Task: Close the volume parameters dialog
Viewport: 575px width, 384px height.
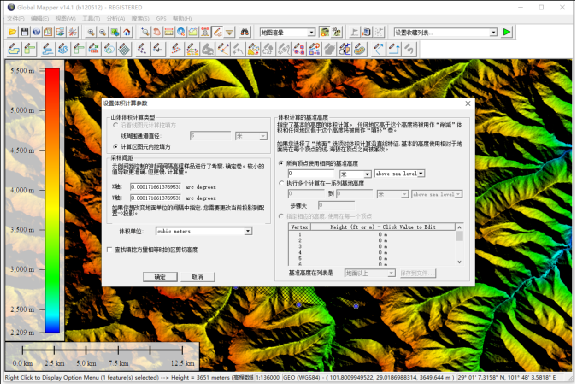Action: pyautogui.click(x=468, y=104)
